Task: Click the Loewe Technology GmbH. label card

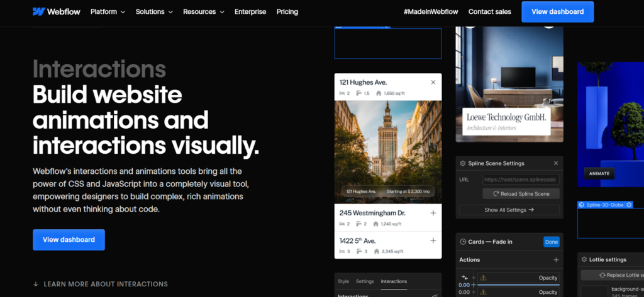Action: tap(506, 121)
